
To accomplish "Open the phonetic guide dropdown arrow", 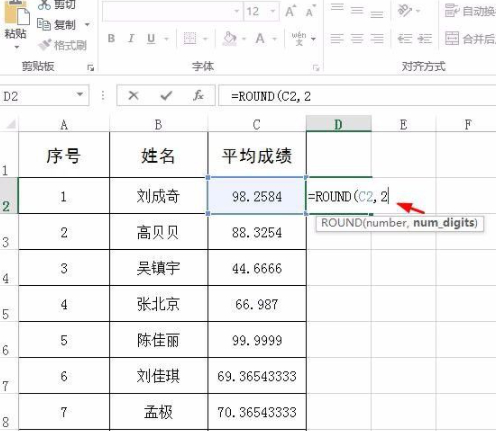I will tap(313, 39).
